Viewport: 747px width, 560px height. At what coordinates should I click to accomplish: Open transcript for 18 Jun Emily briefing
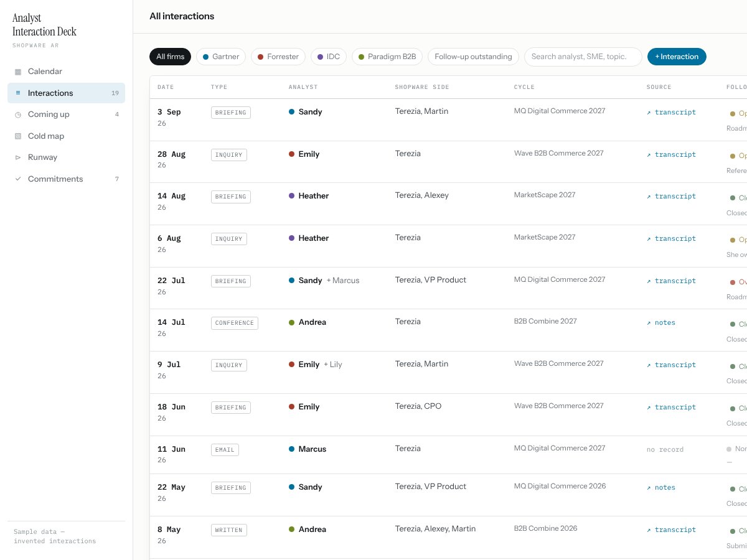(x=671, y=408)
